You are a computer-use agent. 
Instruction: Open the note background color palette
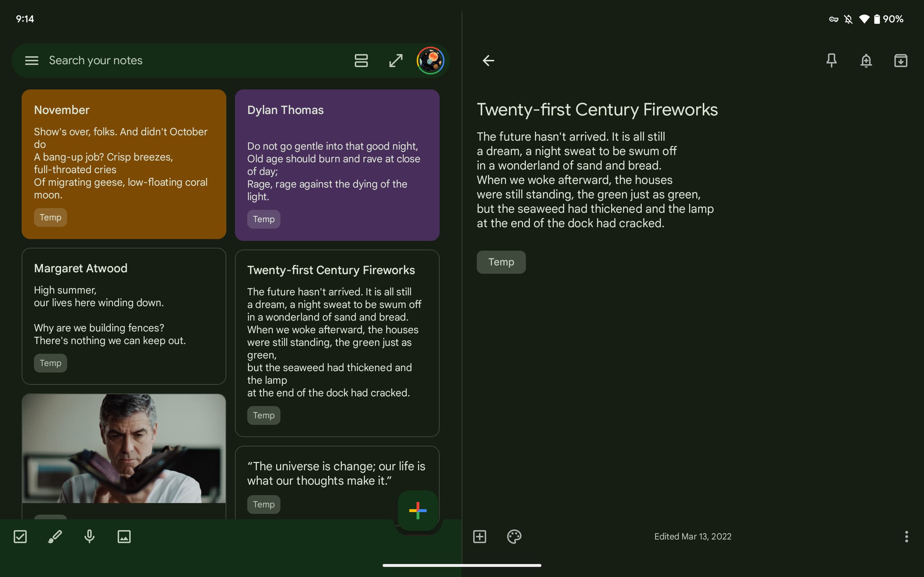click(514, 536)
